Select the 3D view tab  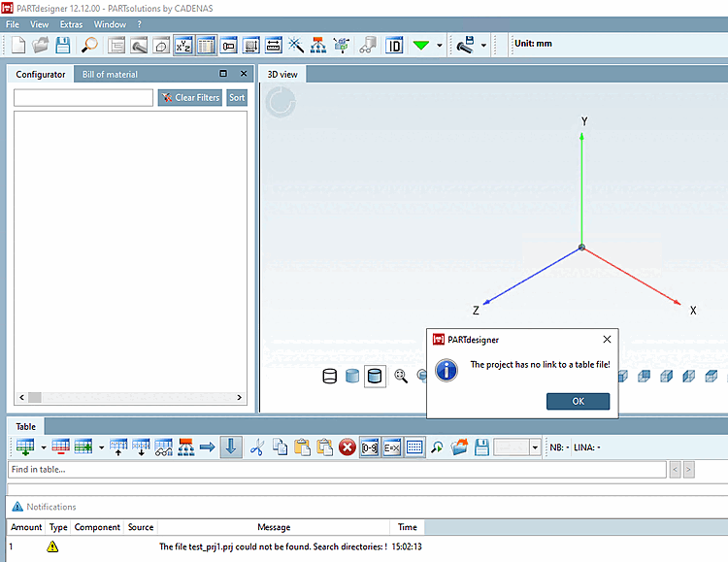coord(282,75)
